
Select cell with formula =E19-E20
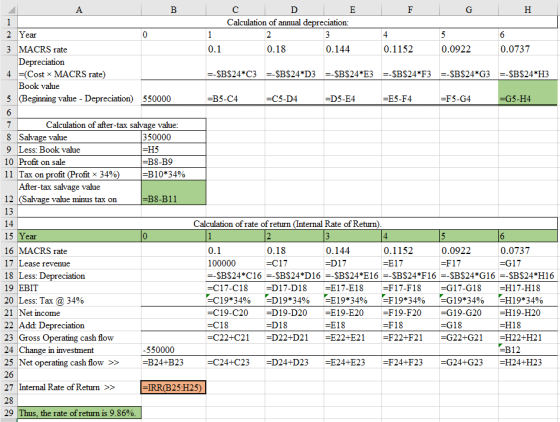tap(352, 313)
